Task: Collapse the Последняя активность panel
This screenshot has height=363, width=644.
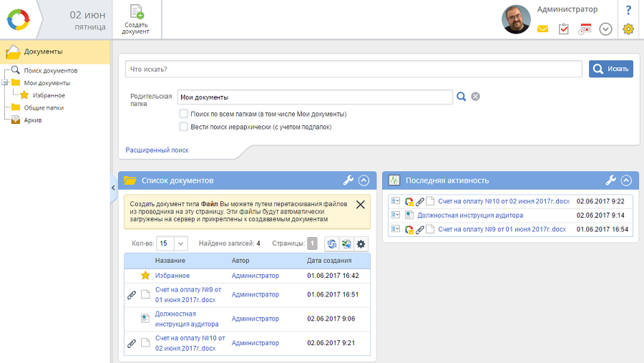Action: (x=627, y=180)
